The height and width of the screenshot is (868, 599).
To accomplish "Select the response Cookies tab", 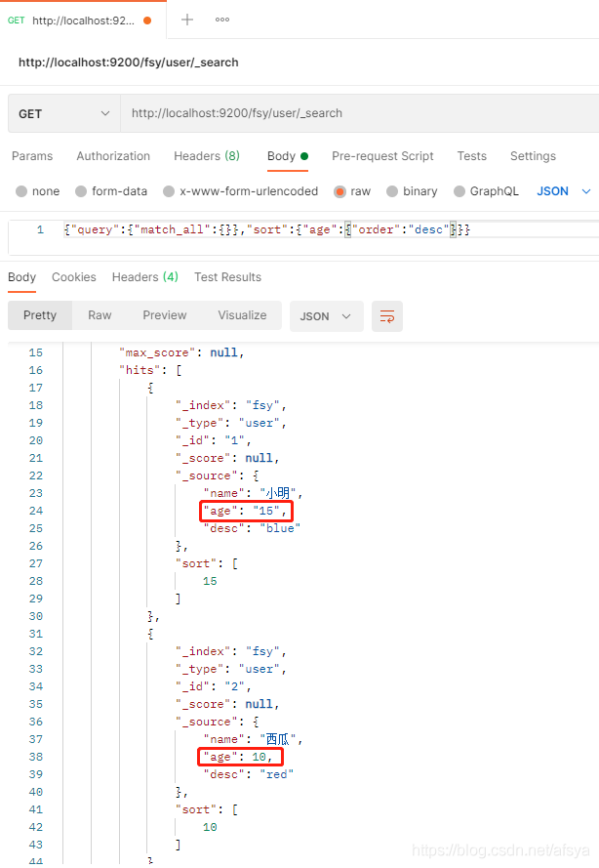I will pos(74,277).
